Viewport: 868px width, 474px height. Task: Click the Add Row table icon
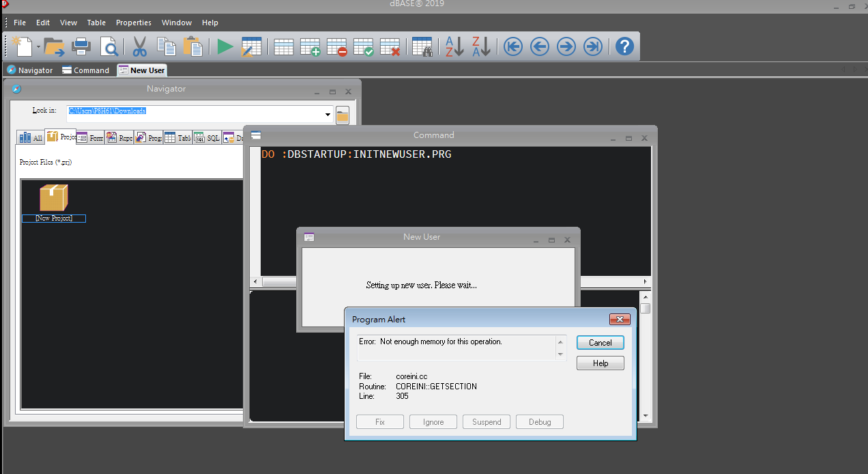click(x=310, y=46)
